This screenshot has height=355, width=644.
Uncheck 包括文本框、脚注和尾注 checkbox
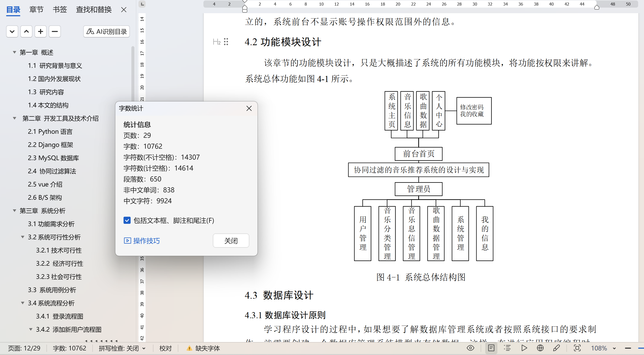tap(127, 220)
